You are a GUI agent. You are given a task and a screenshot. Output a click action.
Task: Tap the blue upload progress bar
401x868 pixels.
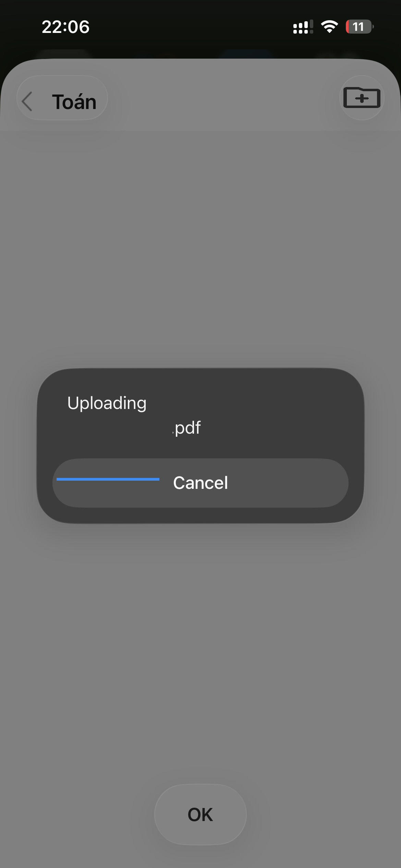pos(108,479)
